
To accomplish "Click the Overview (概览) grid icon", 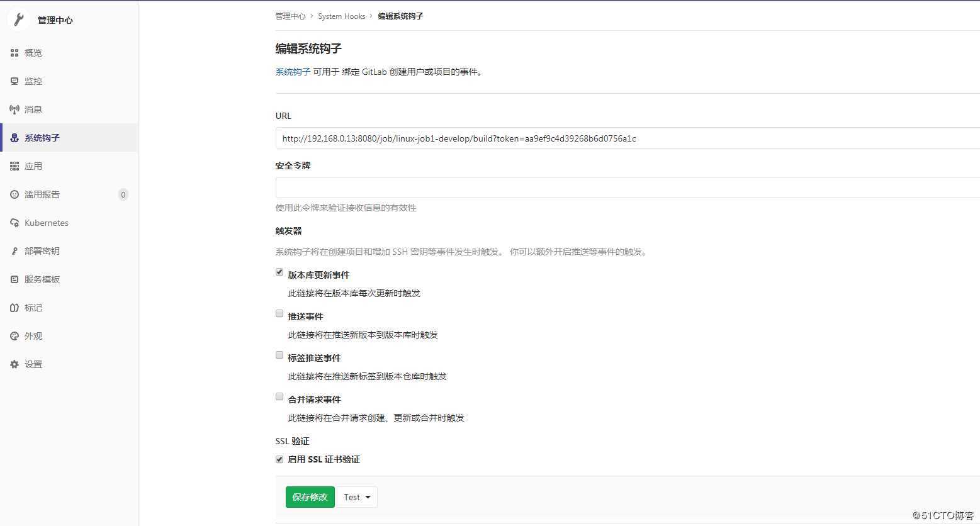I will point(14,53).
